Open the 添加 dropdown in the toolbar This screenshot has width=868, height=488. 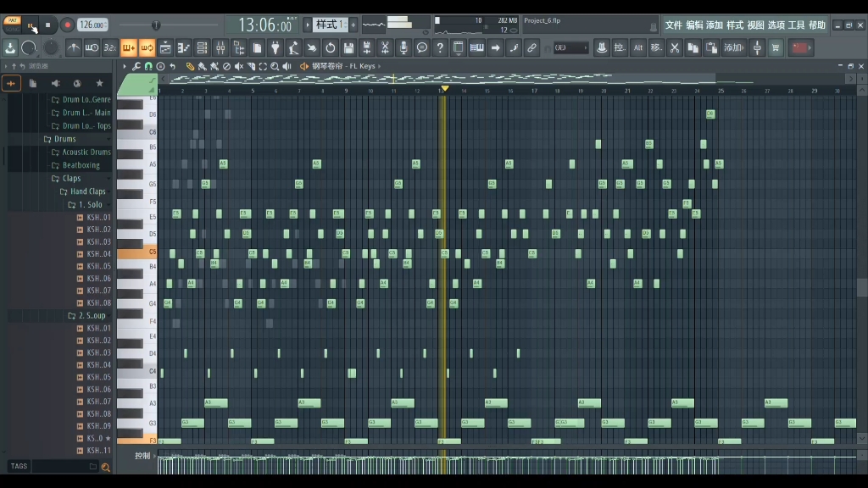[735, 47]
